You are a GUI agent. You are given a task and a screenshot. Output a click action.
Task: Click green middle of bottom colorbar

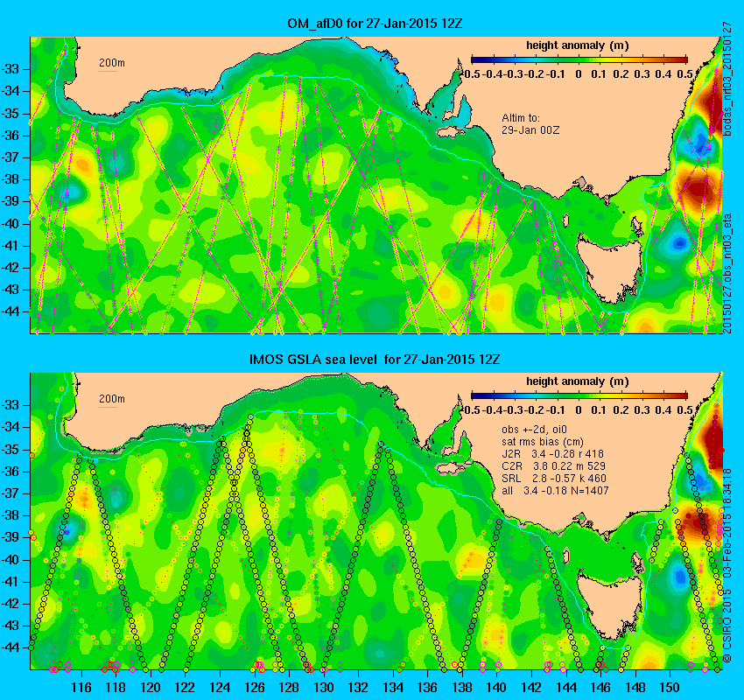pyautogui.click(x=579, y=396)
